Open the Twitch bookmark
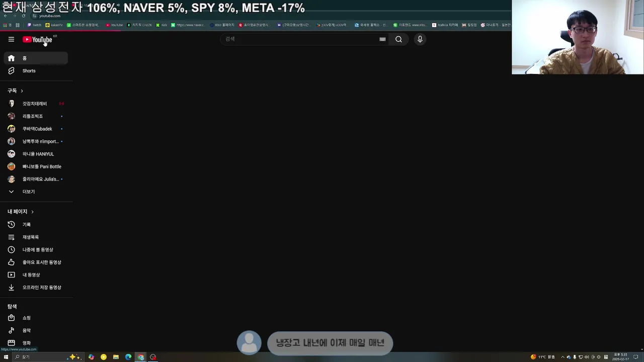This screenshot has width=644, height=362. point(35,25)
